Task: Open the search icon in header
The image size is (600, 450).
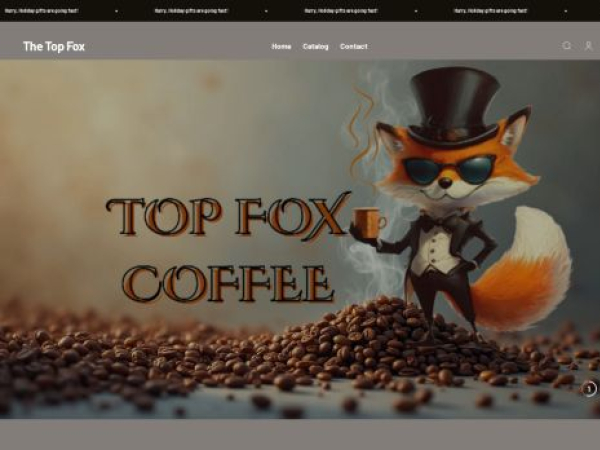Action: coord(567,46)
